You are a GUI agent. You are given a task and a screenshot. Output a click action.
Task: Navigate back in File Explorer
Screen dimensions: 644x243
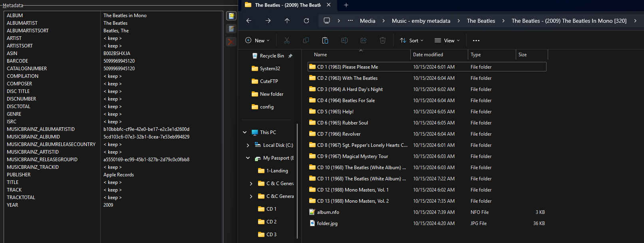(x=249, y=21)
